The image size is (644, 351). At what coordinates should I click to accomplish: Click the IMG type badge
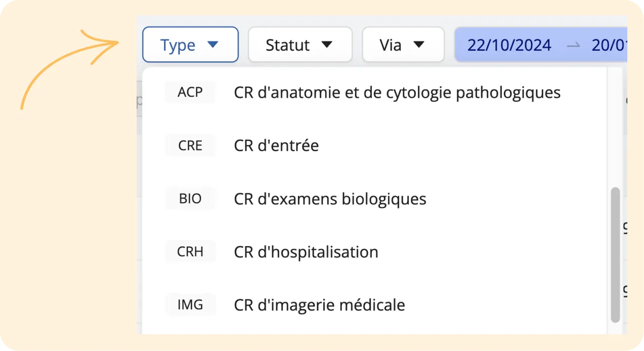click(190, 305)
